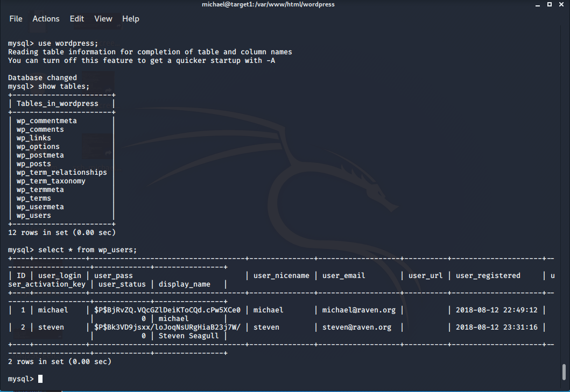Open the View menu
This screenshot has height=392, width=570.
103,18
